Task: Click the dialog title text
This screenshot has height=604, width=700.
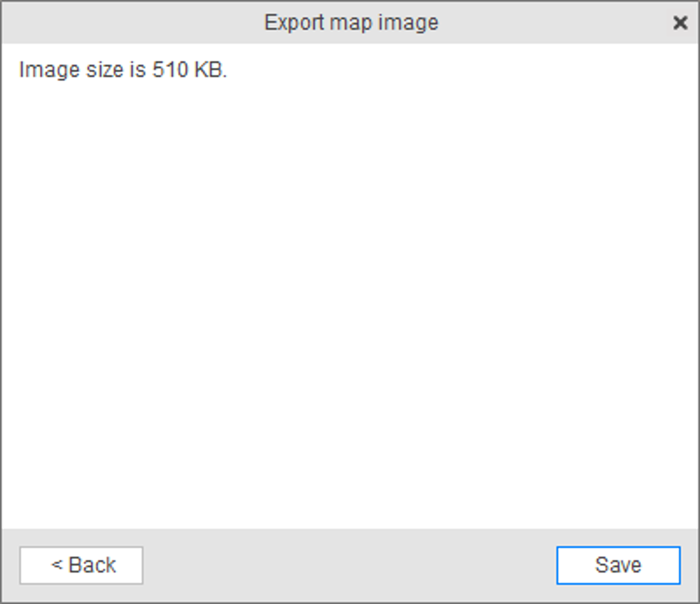Action: point(351,23)
